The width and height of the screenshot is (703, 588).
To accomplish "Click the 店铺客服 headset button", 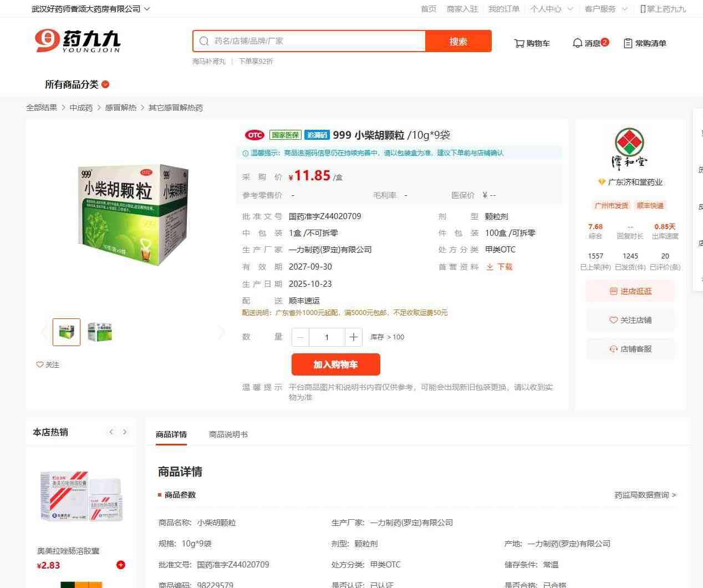I will click(x=630, y=349).
